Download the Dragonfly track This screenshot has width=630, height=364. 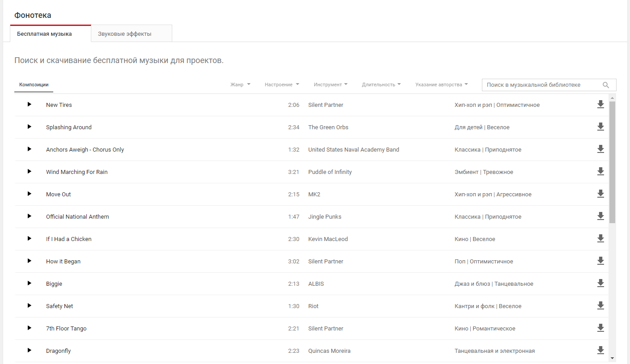600,350
